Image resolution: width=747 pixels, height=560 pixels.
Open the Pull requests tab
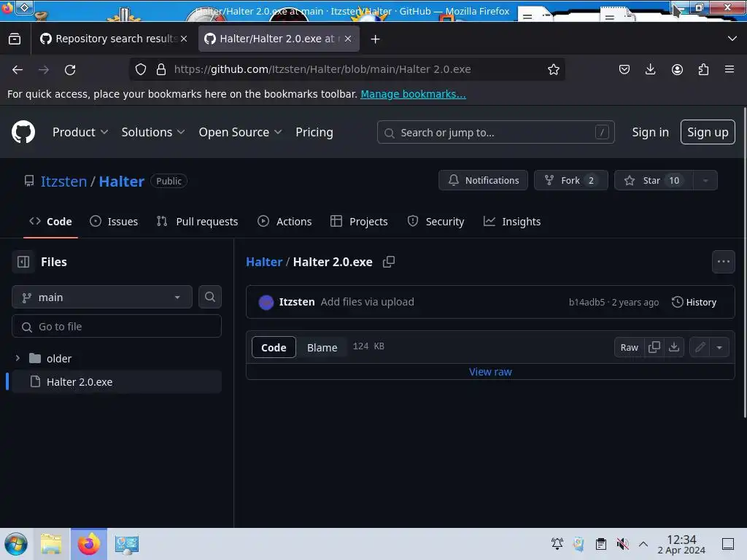click(197, 222)
